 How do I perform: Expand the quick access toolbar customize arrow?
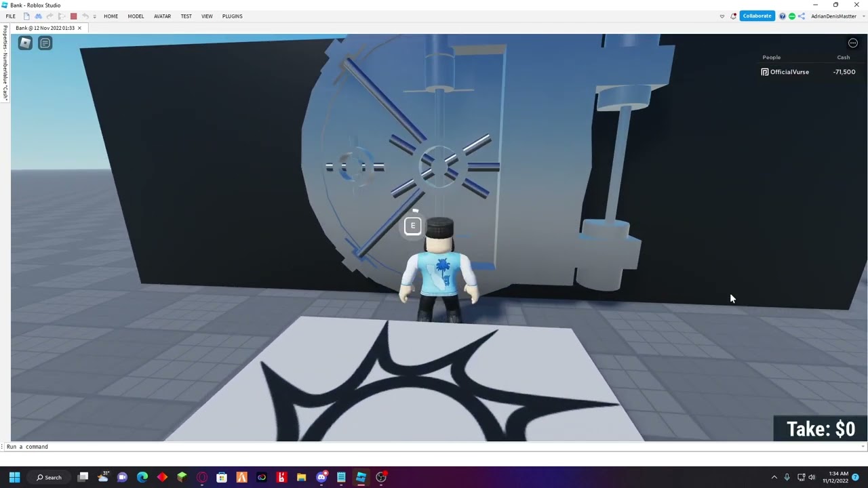(x=94, y=16)
